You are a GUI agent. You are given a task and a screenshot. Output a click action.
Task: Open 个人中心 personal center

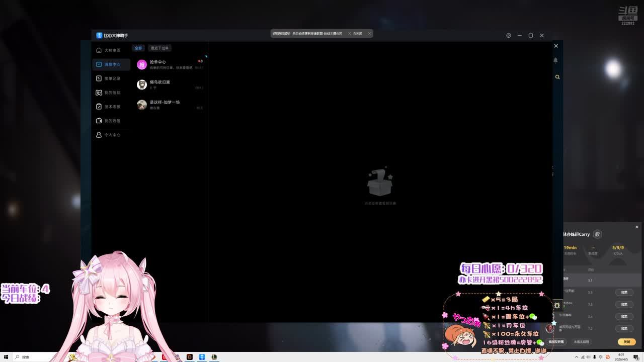[111, 135]
